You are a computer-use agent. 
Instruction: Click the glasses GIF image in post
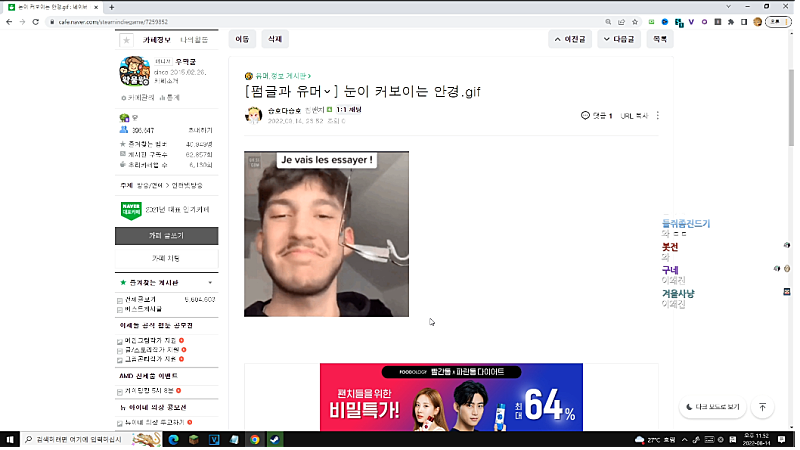click(x=326, y=234)
